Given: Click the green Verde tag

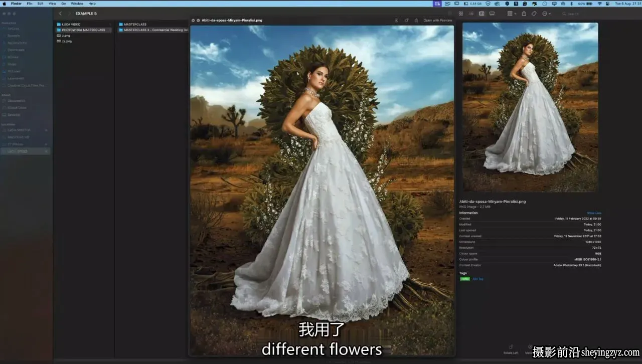Looking at the screenshot, I should coord(465,279).
